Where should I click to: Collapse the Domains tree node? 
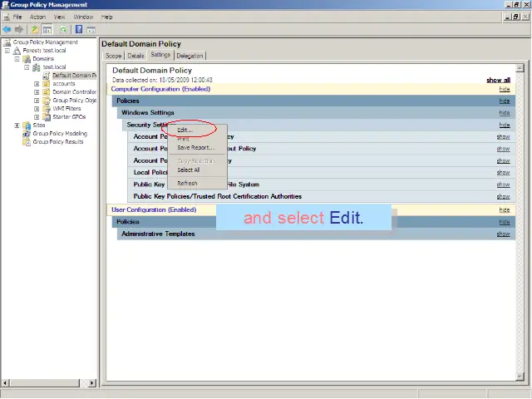click(x=17, y=59)
